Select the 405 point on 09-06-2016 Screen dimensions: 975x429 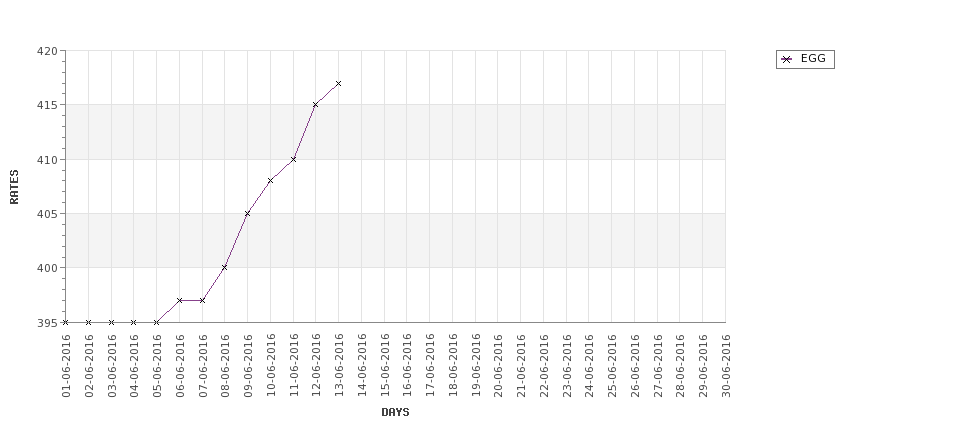pyautogui.click(x=247, y=213)
